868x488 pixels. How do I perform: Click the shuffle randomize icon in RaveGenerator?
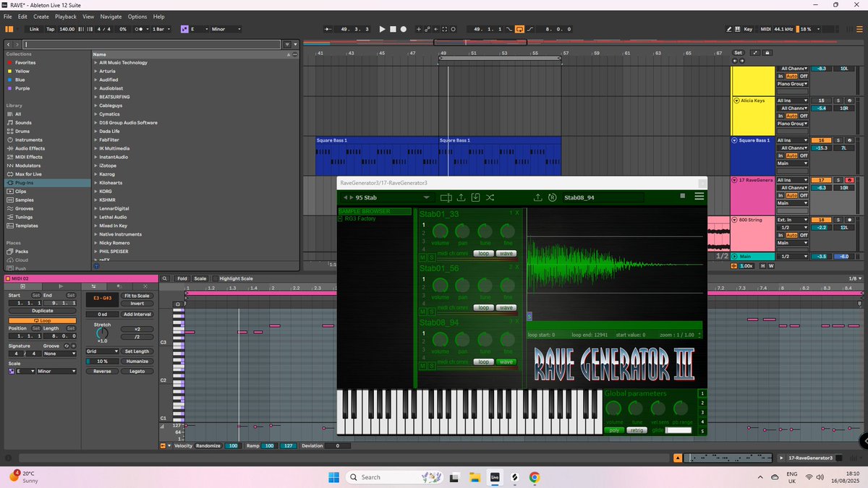pos(490,197)
